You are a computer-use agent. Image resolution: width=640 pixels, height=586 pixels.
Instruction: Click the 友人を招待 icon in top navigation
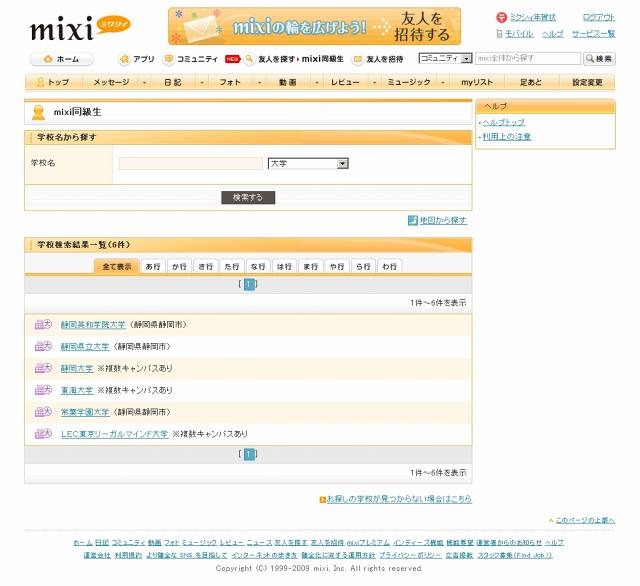pos(358,59)
